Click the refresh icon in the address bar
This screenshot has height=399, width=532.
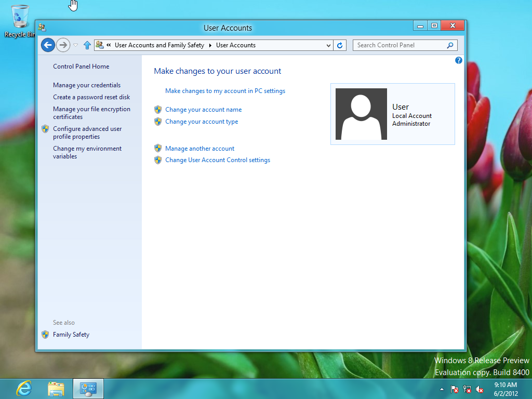(340, 45)
